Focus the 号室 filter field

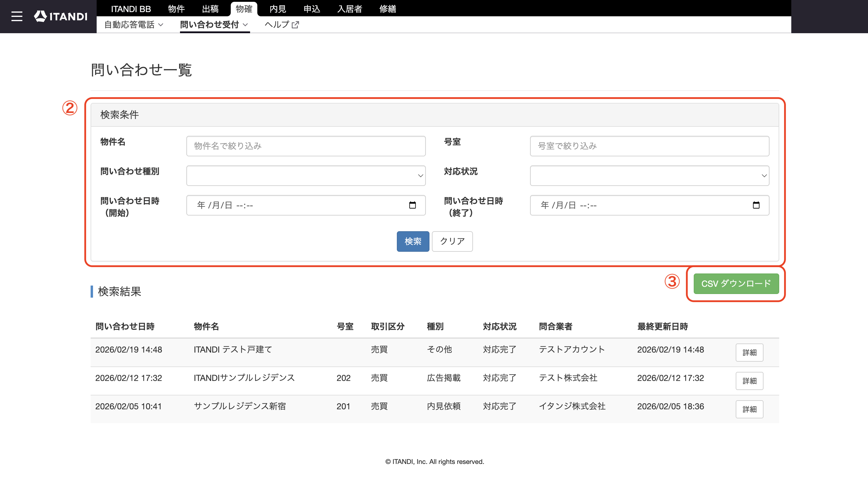tap(649, 146)
